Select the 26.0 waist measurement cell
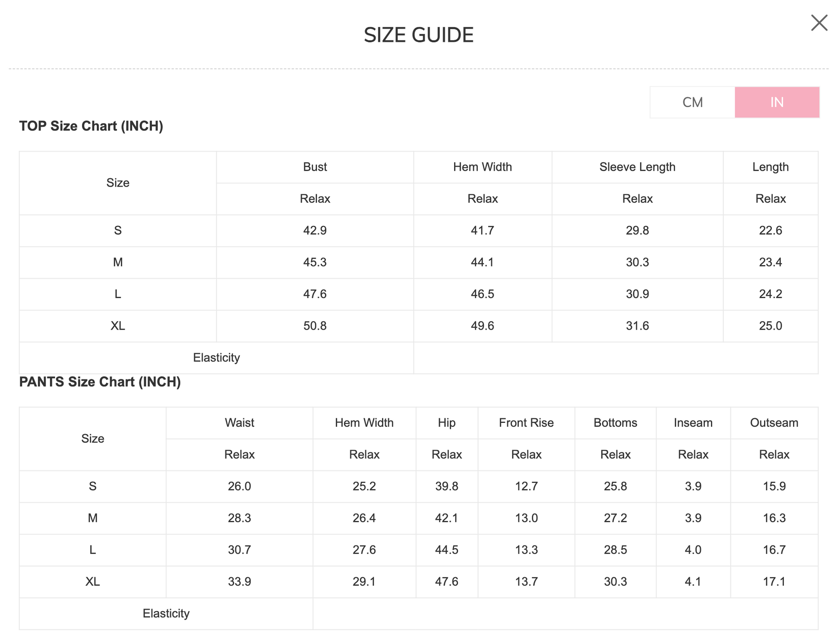 pyautogui.click(x=239, y=486)
